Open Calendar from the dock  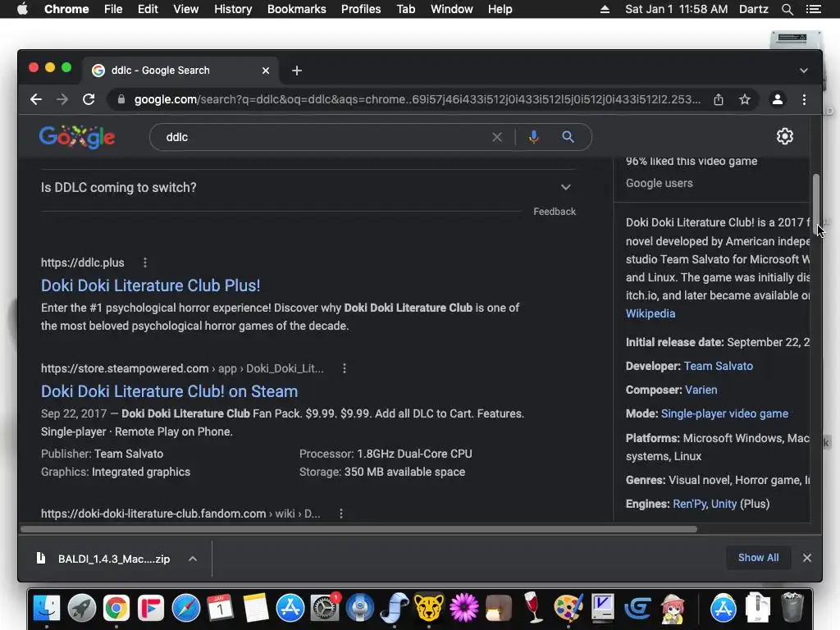pyautogui.click(x=220, y=608)
